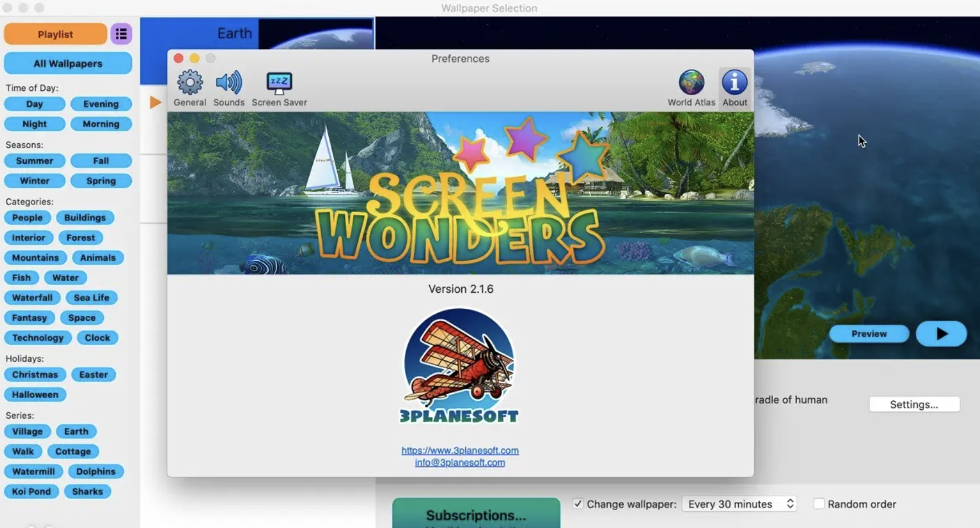This screenshot has height=528, width=980.
Task: Select the Summer season filter
Action: point(34,161)
